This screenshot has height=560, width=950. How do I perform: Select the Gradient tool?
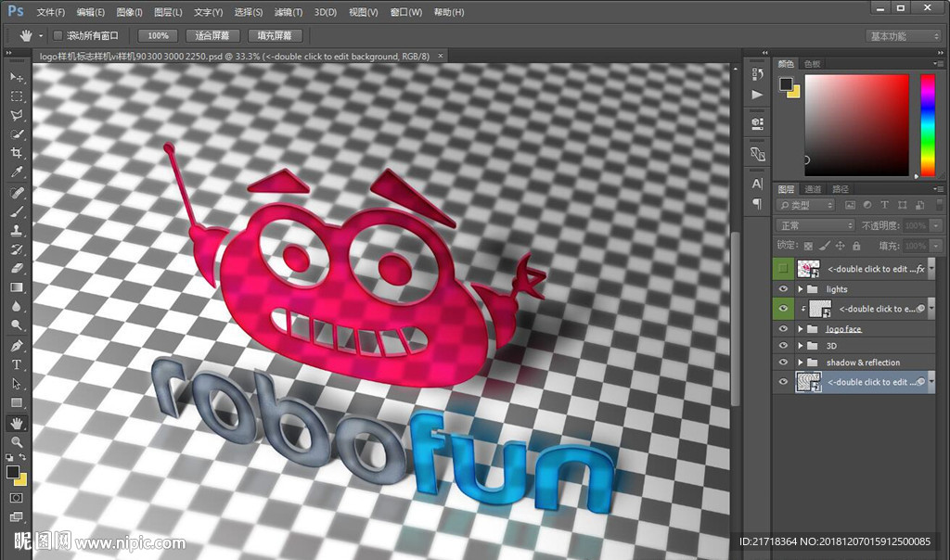tap(17, 287)
